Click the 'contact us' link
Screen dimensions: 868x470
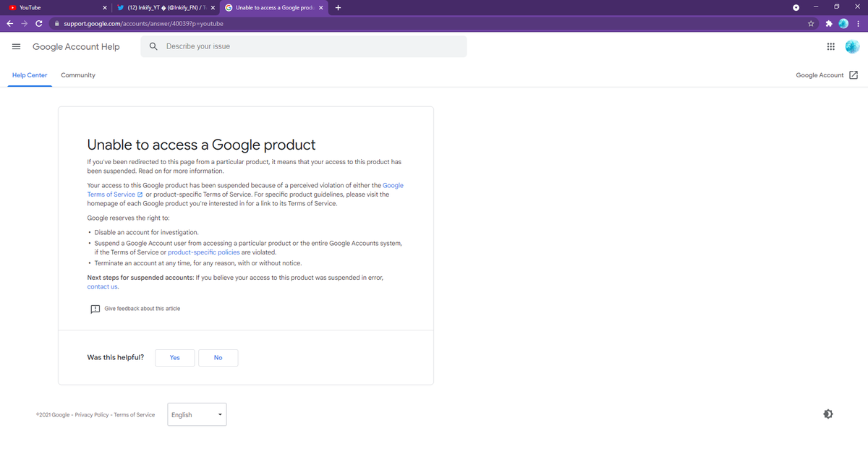102,287
